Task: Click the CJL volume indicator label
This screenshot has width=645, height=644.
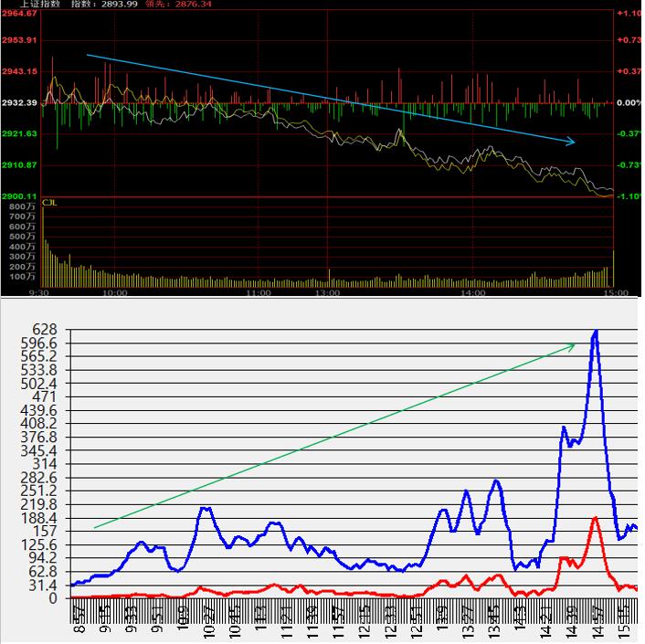Action: (49, 202)
